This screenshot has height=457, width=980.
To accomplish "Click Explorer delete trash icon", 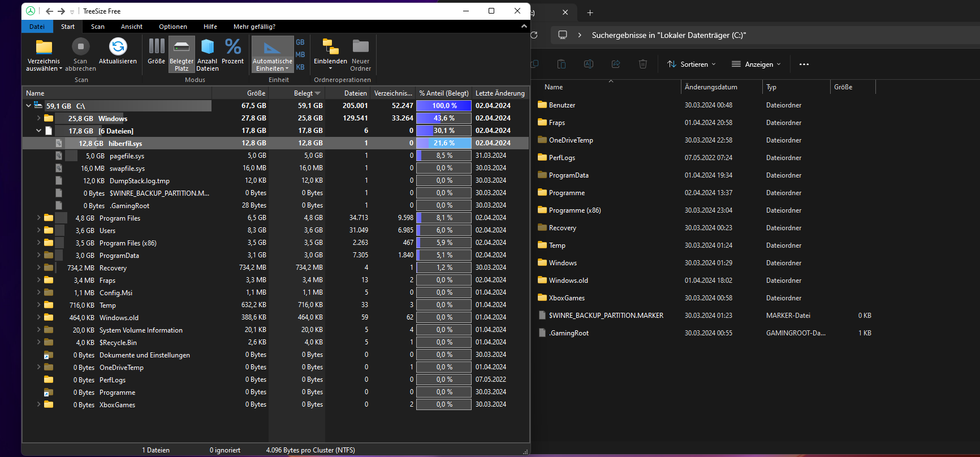I will (x=643, y=64).
